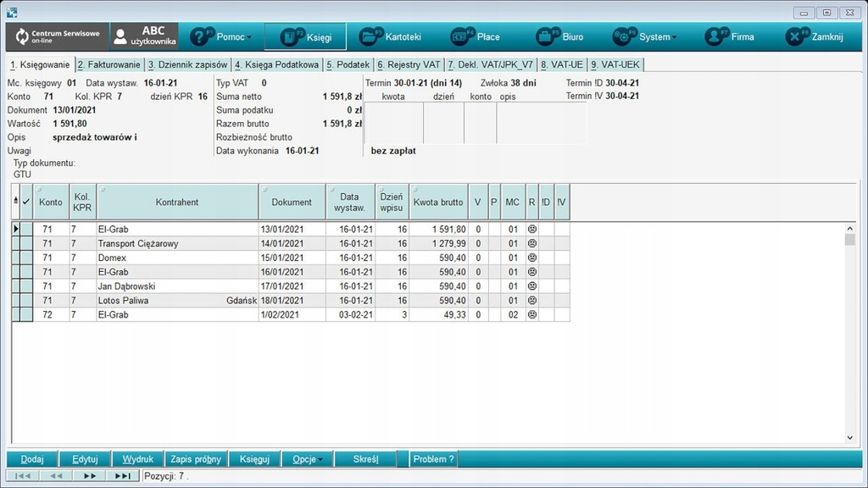Go to previous page of records
The height and width of the screenshot is (488, 868).
click(56, 476)
